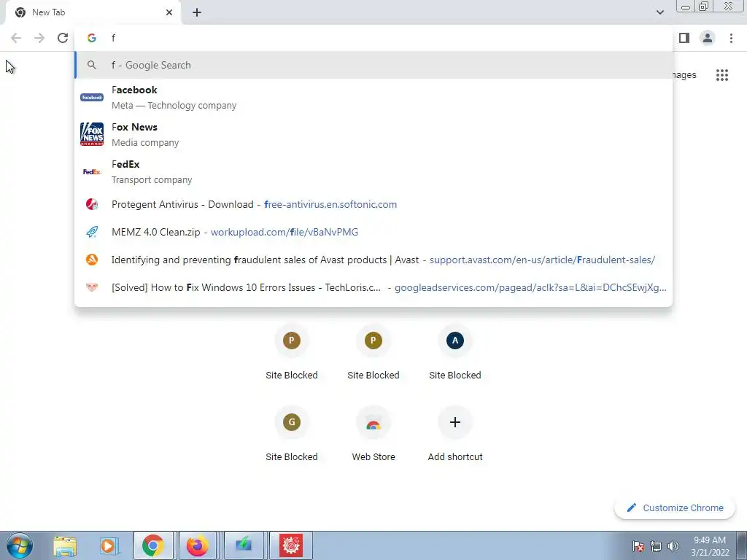
Task: Open the A Site Blocked shortcut
Action: [x=455, y=352]
